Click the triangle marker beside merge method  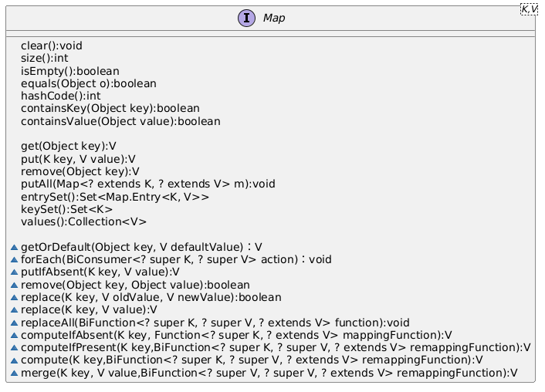14,373
